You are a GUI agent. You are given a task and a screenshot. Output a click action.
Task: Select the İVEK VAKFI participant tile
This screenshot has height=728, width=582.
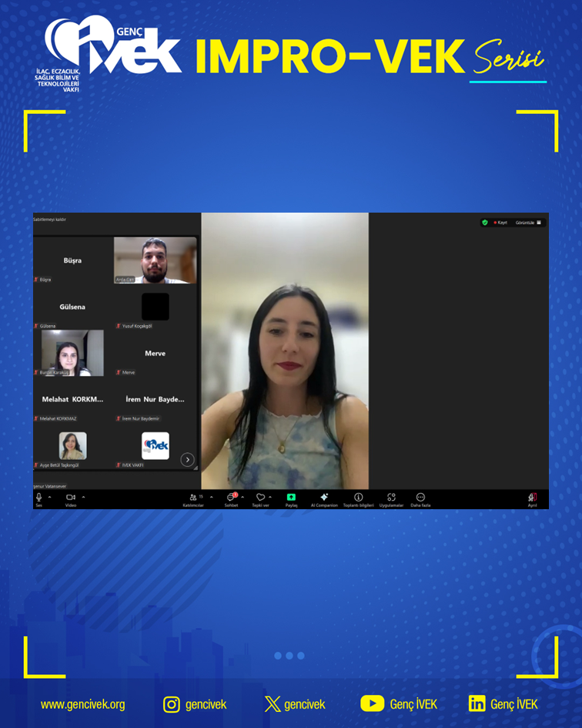(x=155, y=446)
